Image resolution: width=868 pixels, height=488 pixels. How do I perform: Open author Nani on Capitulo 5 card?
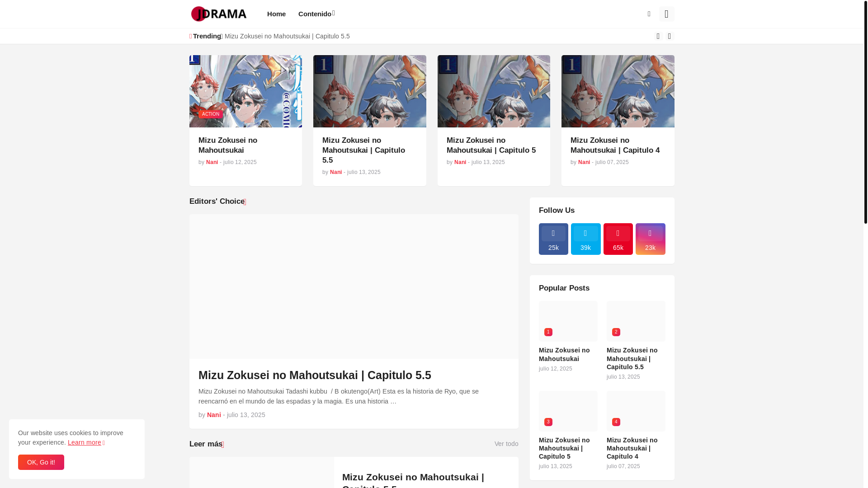coord(460,162)
